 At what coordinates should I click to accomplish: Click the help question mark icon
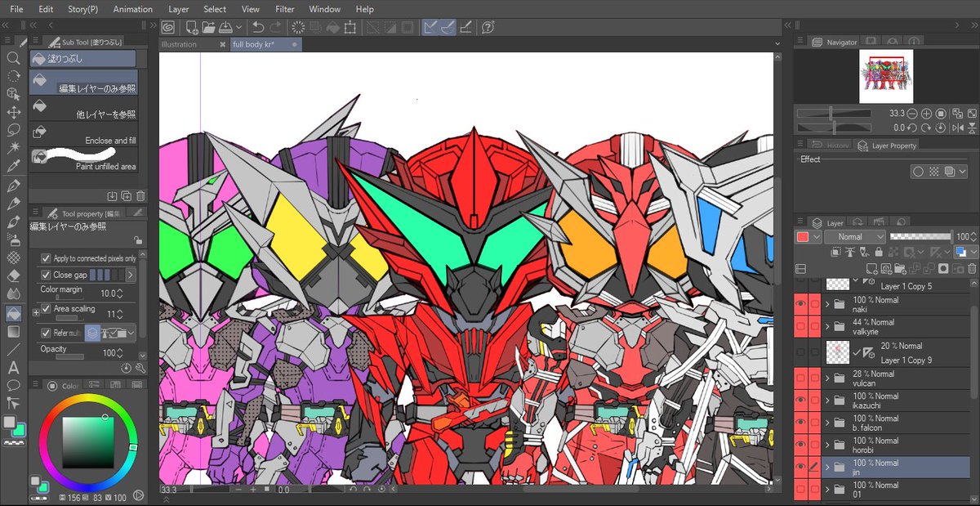coord(488,27)
